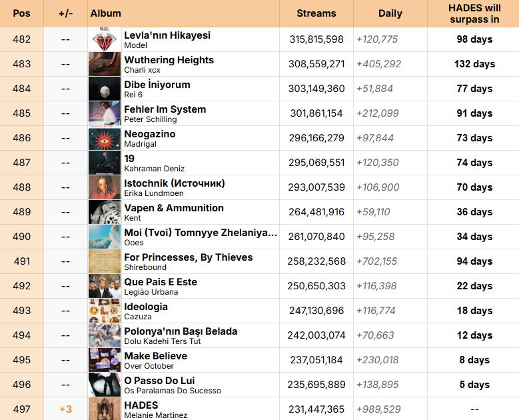Click the Dibe İniyorum album title
The image size is (519, 420).
[x=157, y=85]
